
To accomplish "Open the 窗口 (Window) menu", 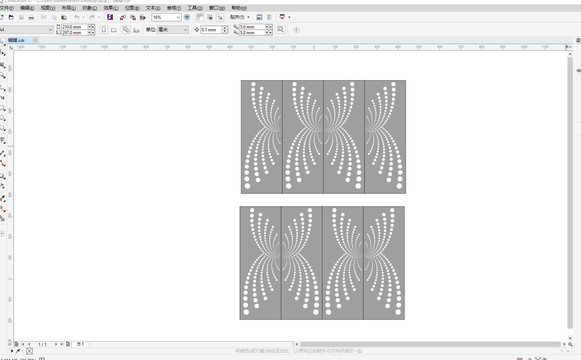I will (217, 8).
